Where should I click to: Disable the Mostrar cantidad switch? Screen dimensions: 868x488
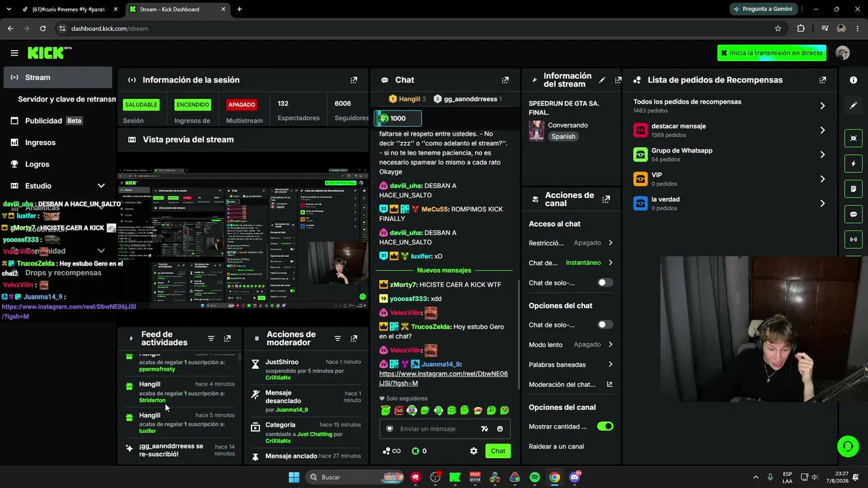[x=605, y=426]
